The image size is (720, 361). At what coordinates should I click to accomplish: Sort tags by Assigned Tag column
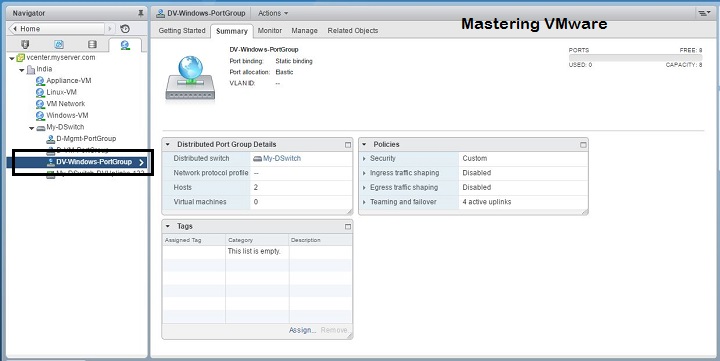point(194,240)
